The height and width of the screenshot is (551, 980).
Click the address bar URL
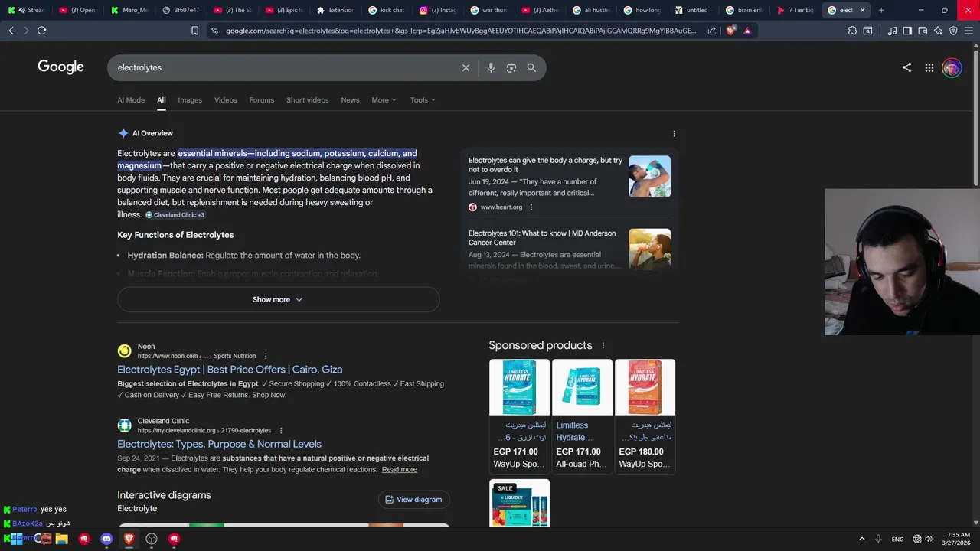(461, 31)
